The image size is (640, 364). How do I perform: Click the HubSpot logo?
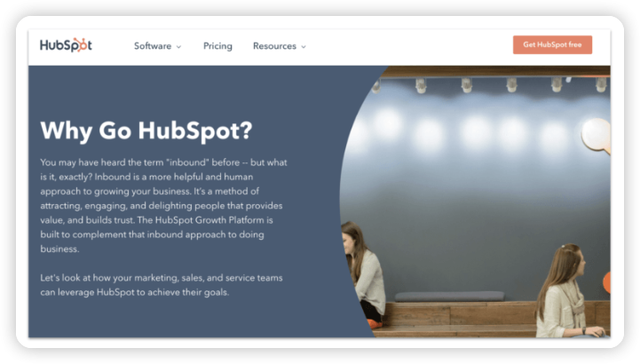[66, 45]
